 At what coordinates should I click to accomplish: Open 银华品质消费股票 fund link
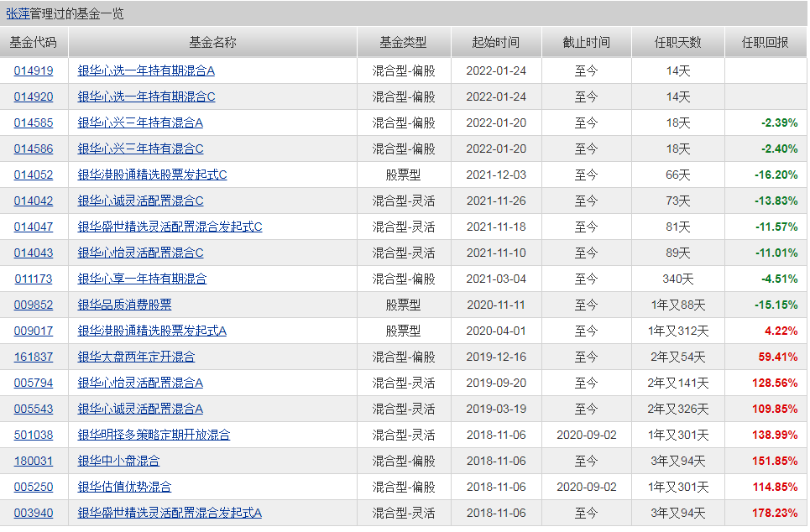pyautogui.click(x=124, y=305)
